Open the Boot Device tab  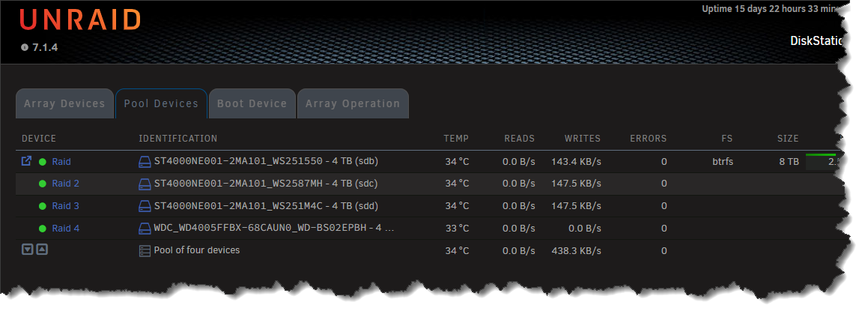point(252,103)
